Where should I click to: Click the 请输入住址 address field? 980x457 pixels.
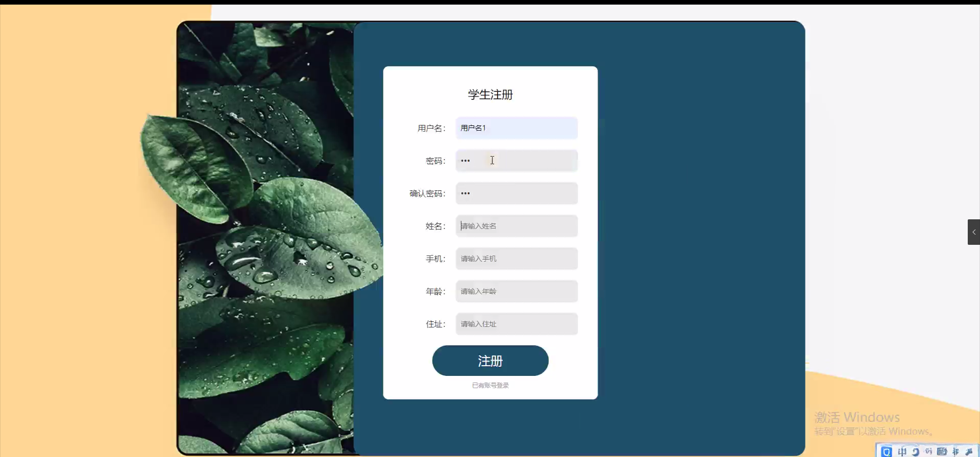pyautogui.click(x=517, y=324)
